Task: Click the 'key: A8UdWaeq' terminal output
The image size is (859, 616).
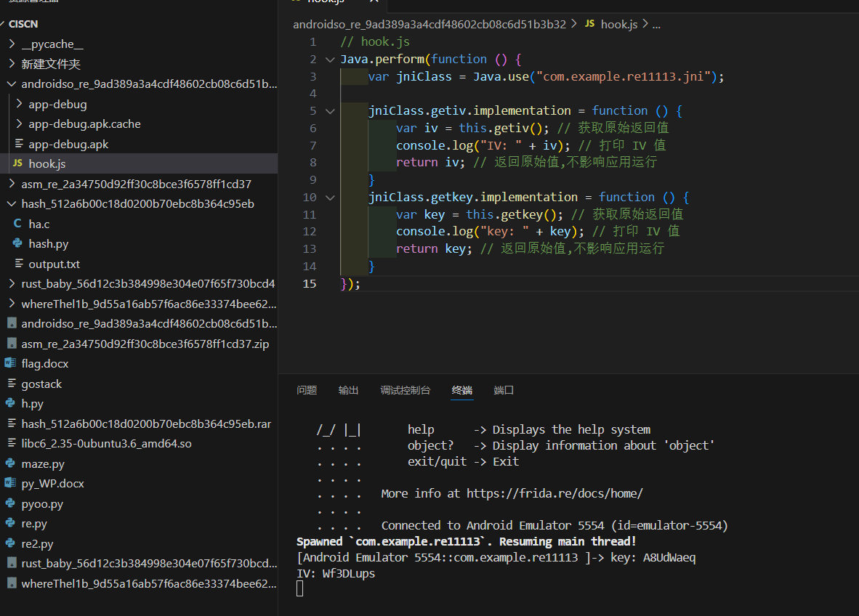Action: (653, 557)
